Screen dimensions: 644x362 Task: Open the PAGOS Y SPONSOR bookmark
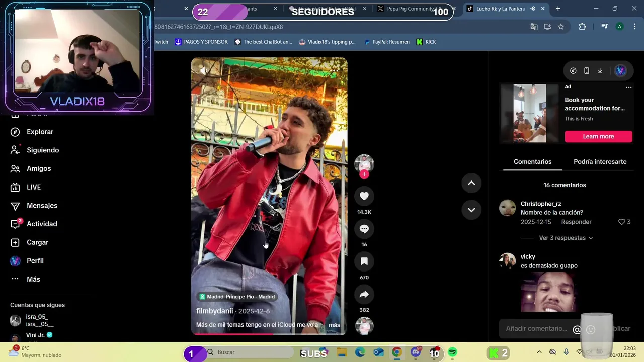(x=201, y=42)
